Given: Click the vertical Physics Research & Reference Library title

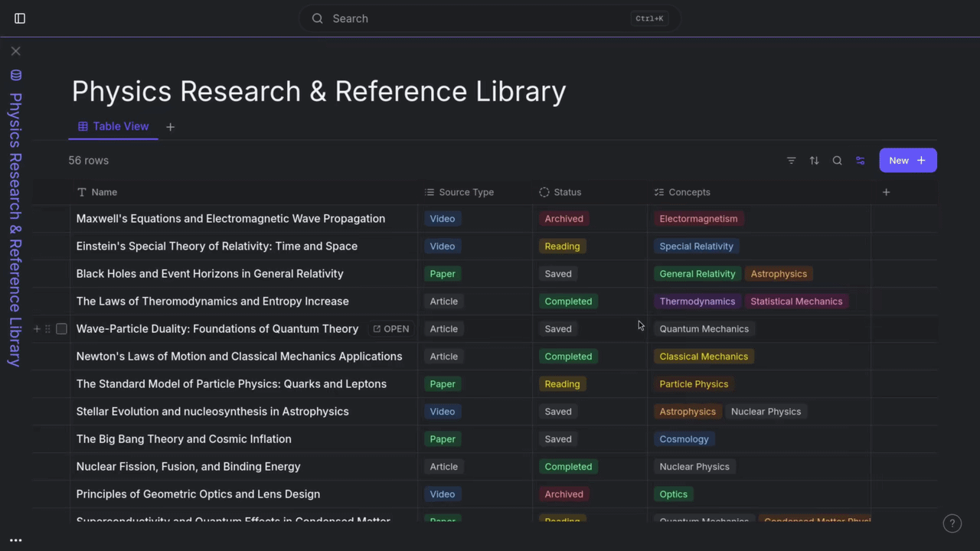Looking at the screenshot, I should (16, 230).
